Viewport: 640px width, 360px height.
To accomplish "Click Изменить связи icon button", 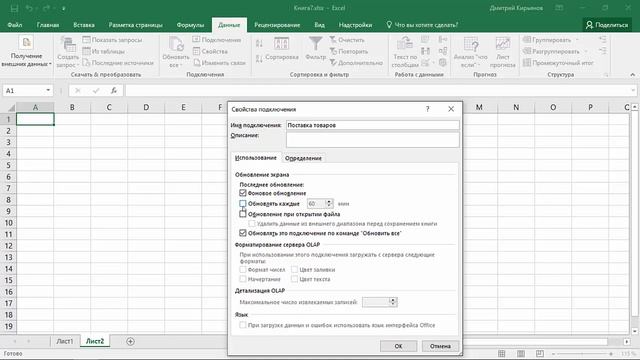I will (196, 62).
